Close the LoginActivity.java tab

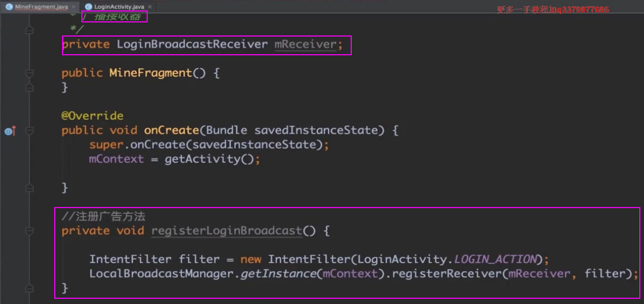point(150,7)
